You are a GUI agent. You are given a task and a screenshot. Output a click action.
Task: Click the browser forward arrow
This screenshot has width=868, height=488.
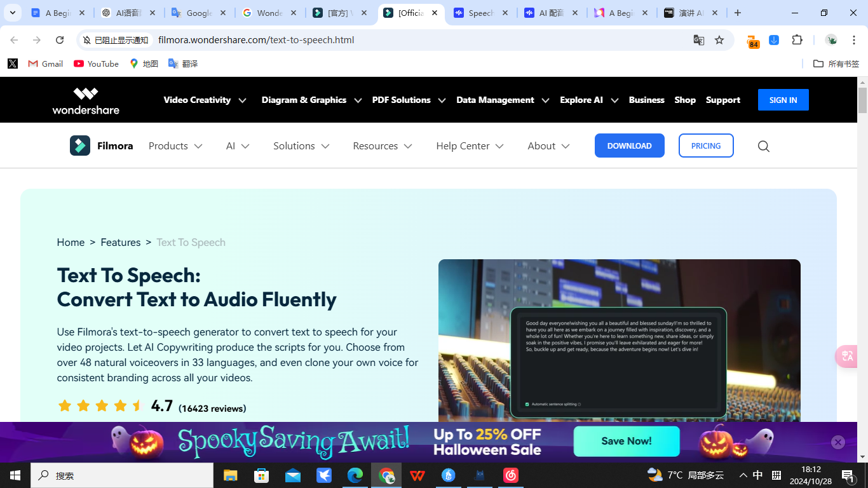pyautogui.click(x=37, y=40)
